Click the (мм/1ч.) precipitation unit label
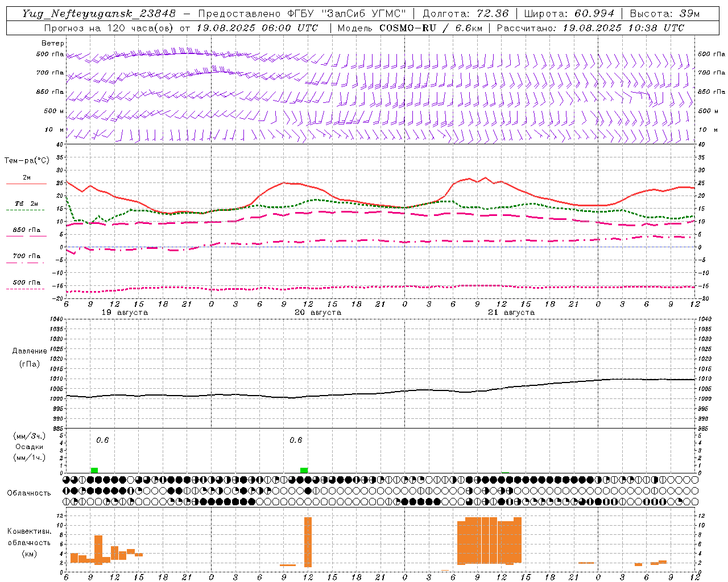 tap(29, 458)
